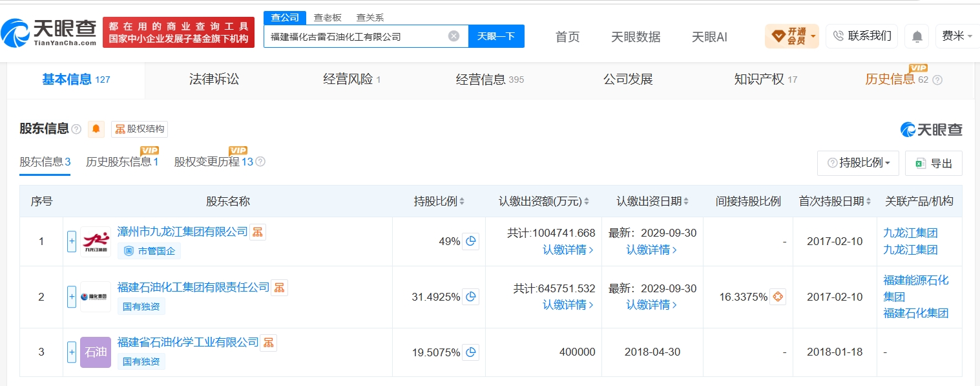The width and height of the screenshot is (980, 386).
Task: Expand row 3 福建省石油化学工业 plus button
Action: click(x=72, y=352)
